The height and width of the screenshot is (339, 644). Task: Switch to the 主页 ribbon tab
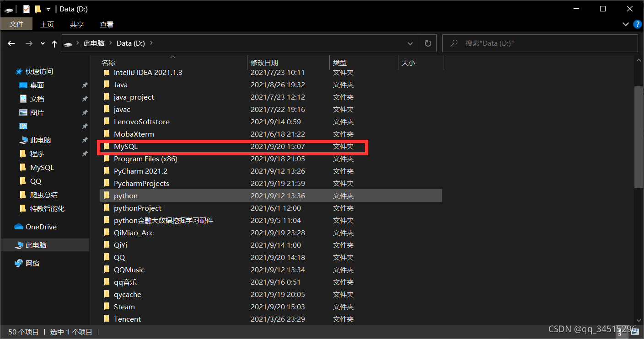tap(47, 24)
